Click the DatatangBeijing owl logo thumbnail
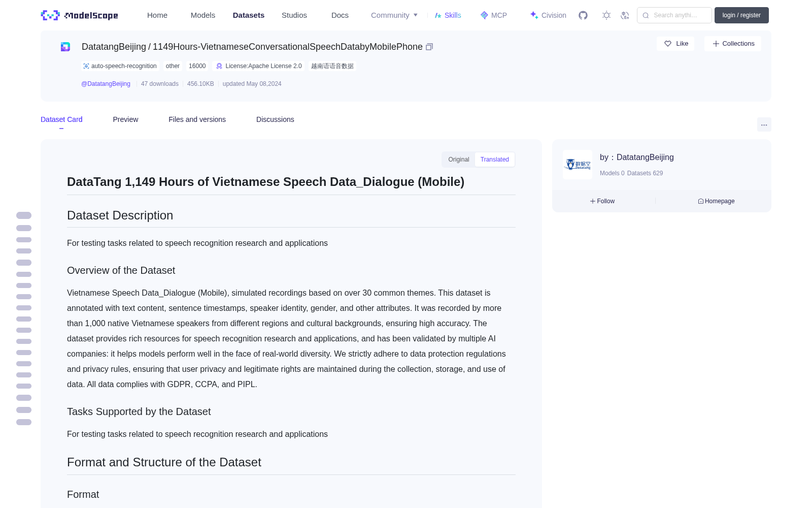This screenshot has height=508, width=812. (x=578, y=164)
